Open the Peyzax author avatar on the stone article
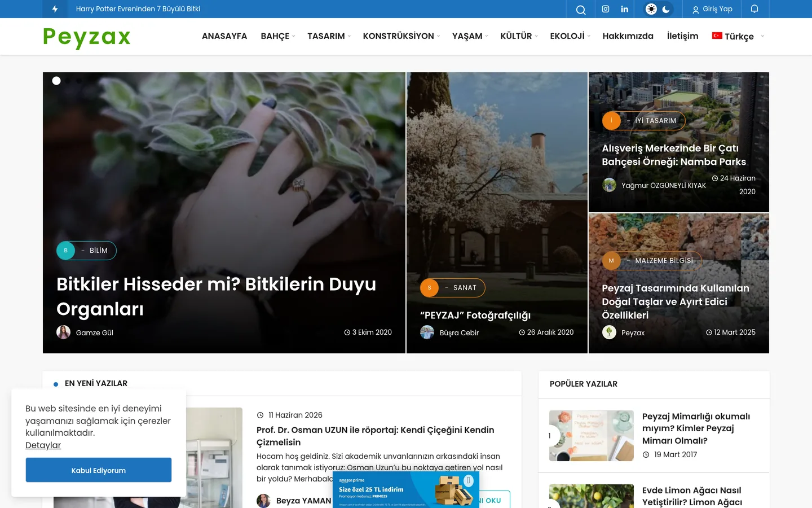 click(609, 332)
